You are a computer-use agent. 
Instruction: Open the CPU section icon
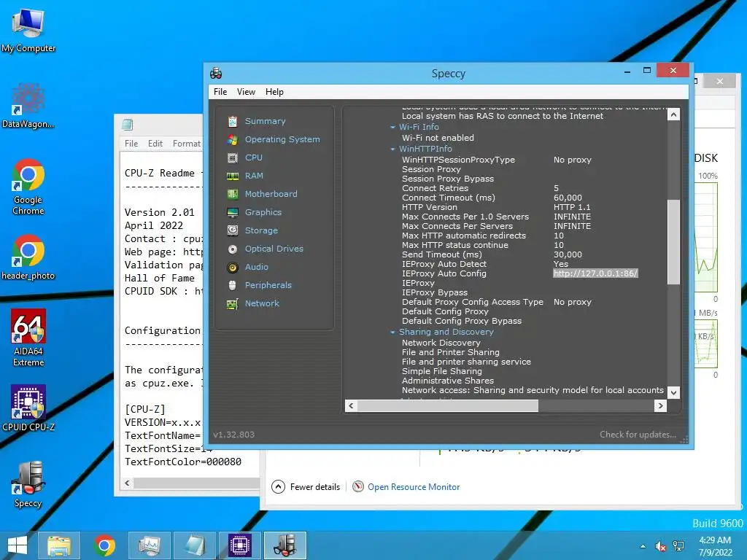233,157
